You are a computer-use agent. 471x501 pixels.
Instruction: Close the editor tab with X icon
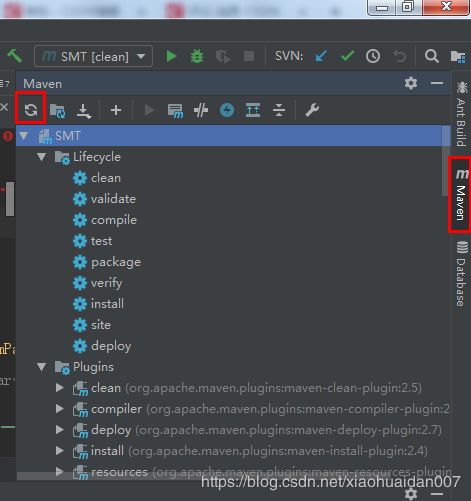pyautogui.click(x=4, y=107)
